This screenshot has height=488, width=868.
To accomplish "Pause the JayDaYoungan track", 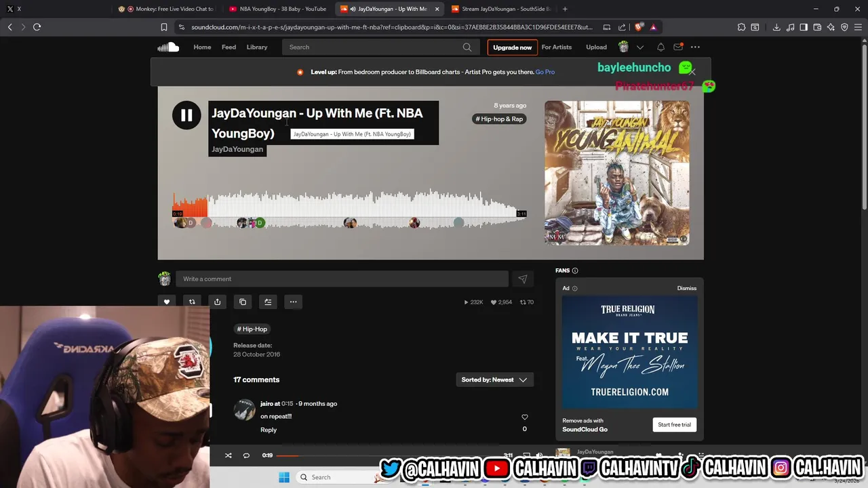I will (186, 115).
